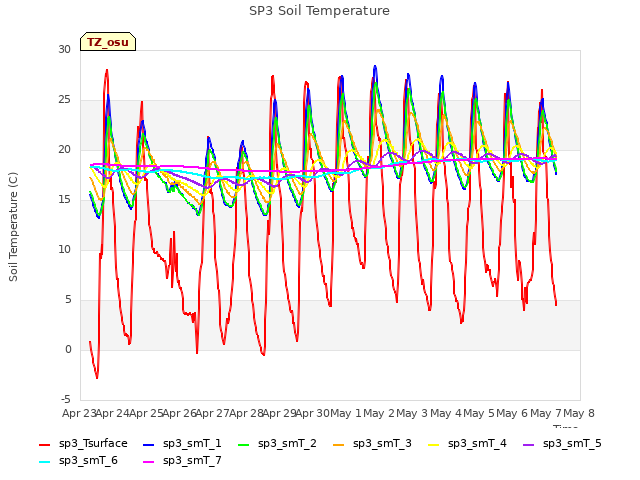This screenshot has width=640, height=480.
Task: Click the May 3 x-axis tick label
Action: [x=412, y=413]
